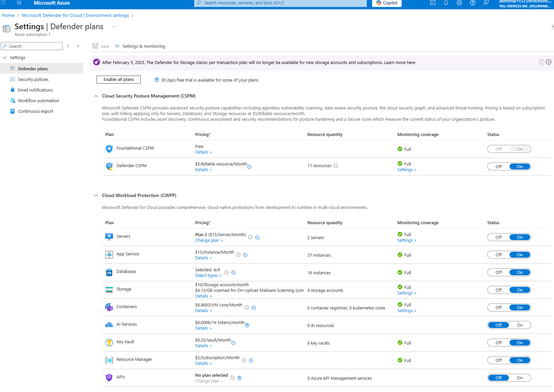This screenshot has height=392, width=554.
Task: Click the Save disk icon
Action: coord(95,46)
